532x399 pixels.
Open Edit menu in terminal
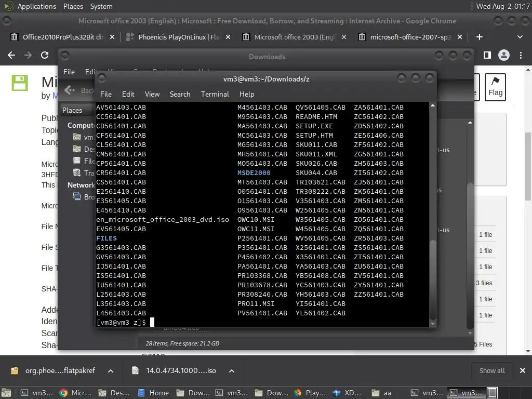click(x=128, y=94)
